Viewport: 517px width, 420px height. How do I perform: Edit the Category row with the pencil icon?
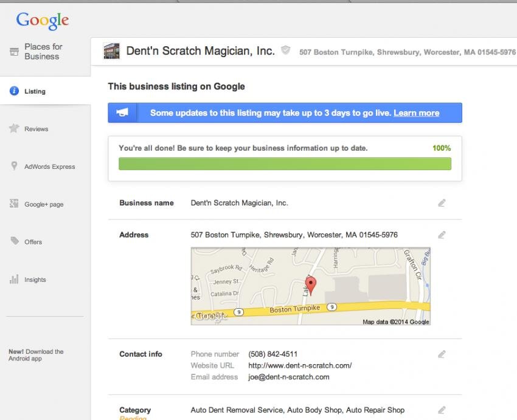pos(442,410)
